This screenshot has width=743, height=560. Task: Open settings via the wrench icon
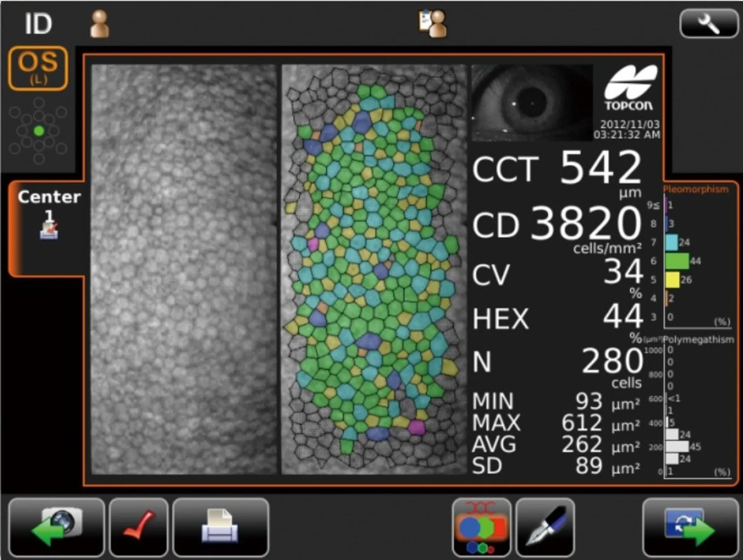(x=708, y=24)
